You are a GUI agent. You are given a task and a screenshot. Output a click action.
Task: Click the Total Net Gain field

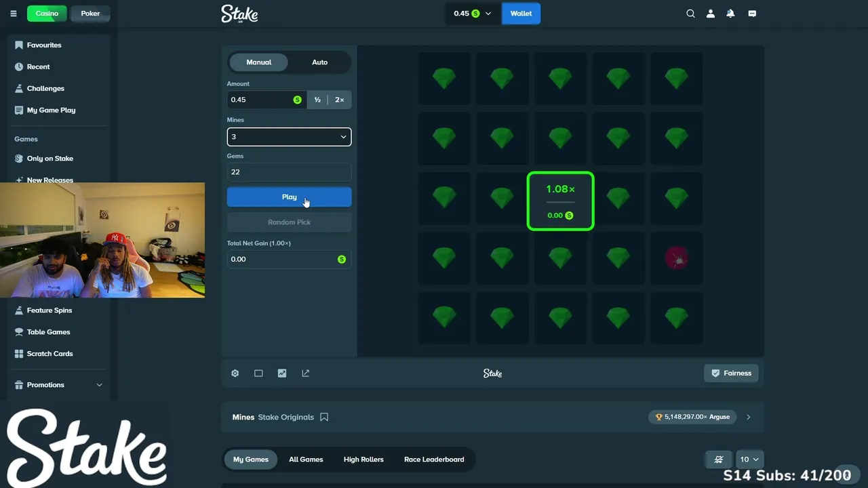coord(289,260)
